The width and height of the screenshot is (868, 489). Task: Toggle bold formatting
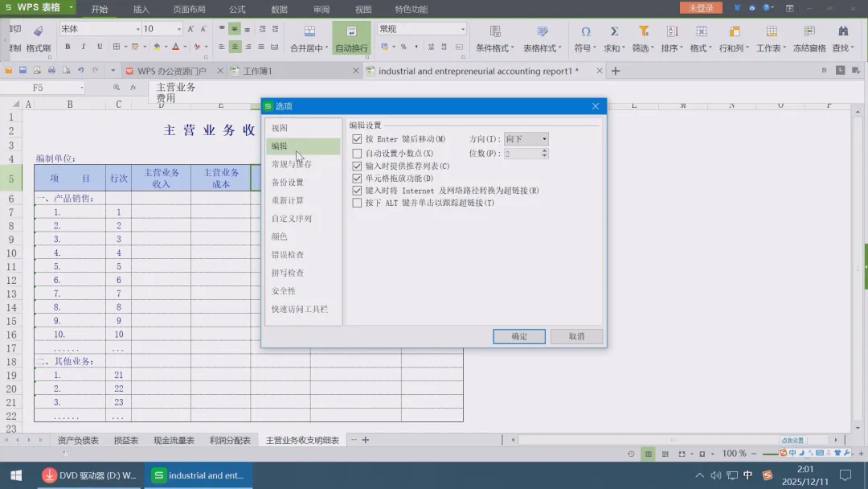pyautogui.click(x=68, y=47)
